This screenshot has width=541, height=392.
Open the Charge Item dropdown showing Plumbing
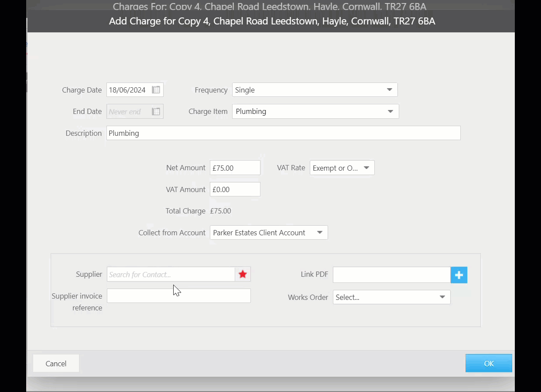click(x=315, y=111)
